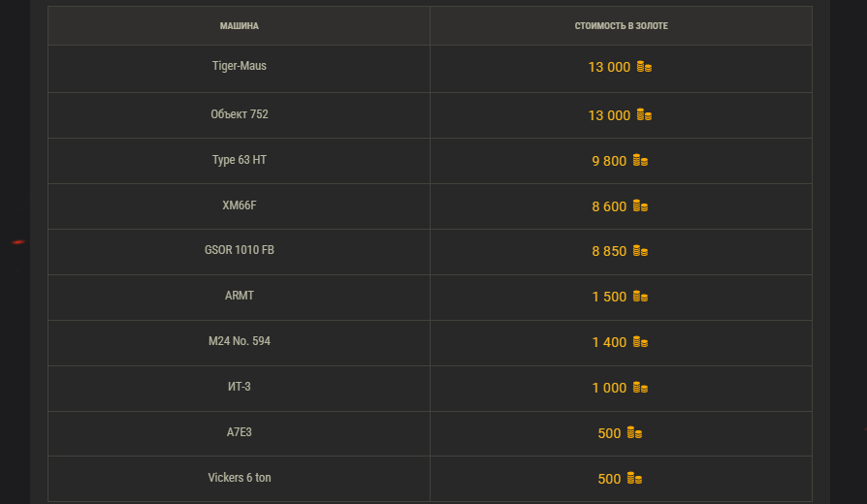Select the Объект 752 vehicle name

coord(240,114)
